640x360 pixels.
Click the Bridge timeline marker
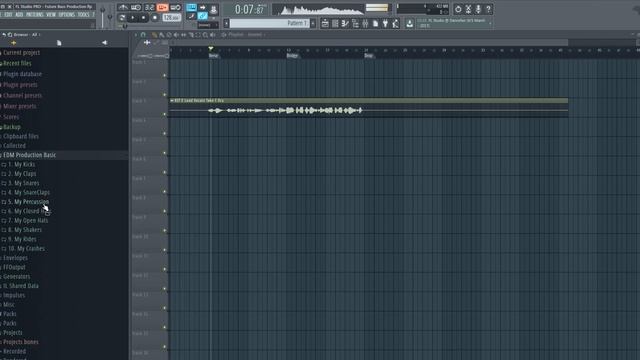click(x=292, y=56)
